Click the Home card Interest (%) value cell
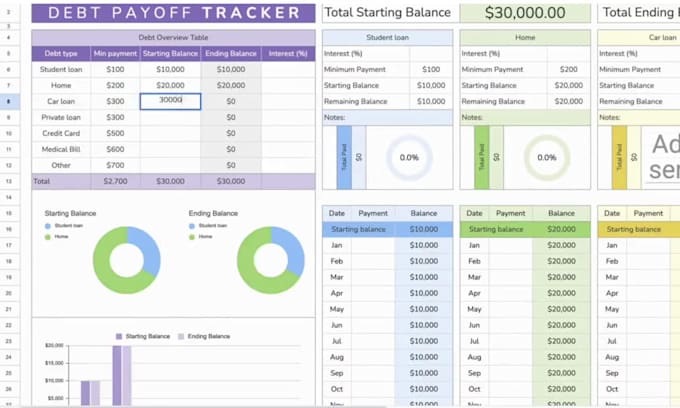Viewport: 680px width, 408px height. tap(569, 54)
